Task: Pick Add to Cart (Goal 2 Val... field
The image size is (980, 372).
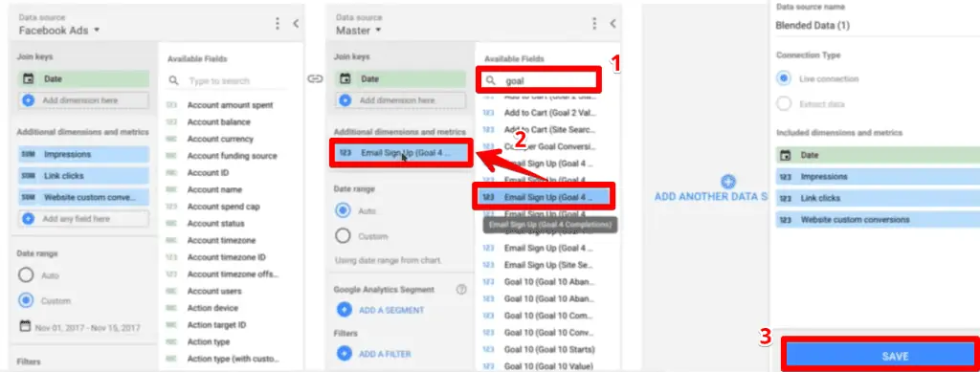Action: (550, 113)
